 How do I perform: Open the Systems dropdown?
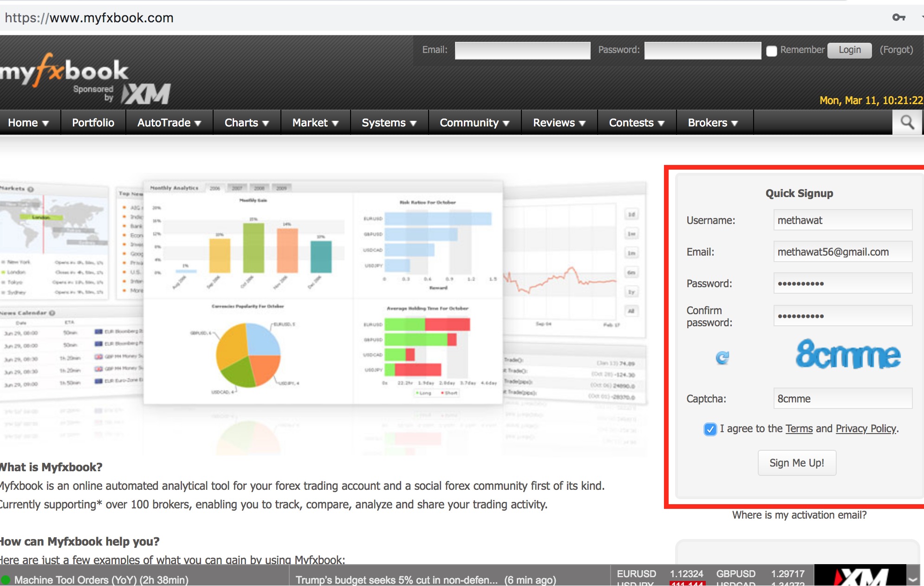[389, 123]
